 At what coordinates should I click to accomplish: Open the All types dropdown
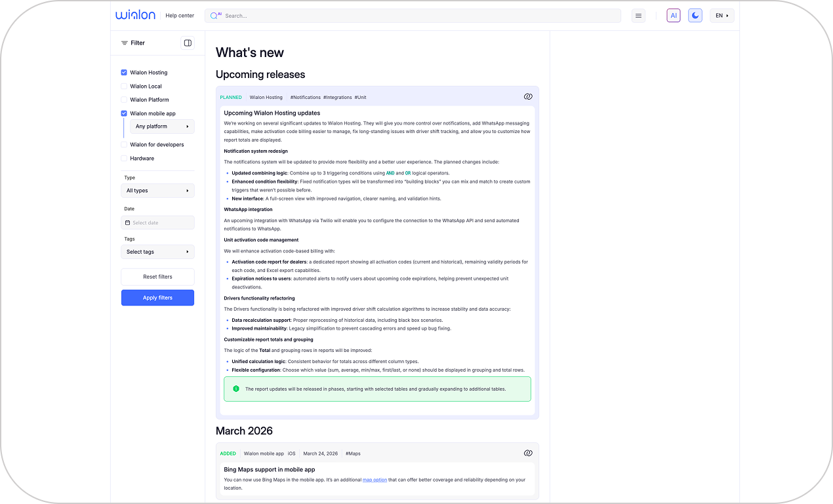pyautogui.click(x=157, y=190)
